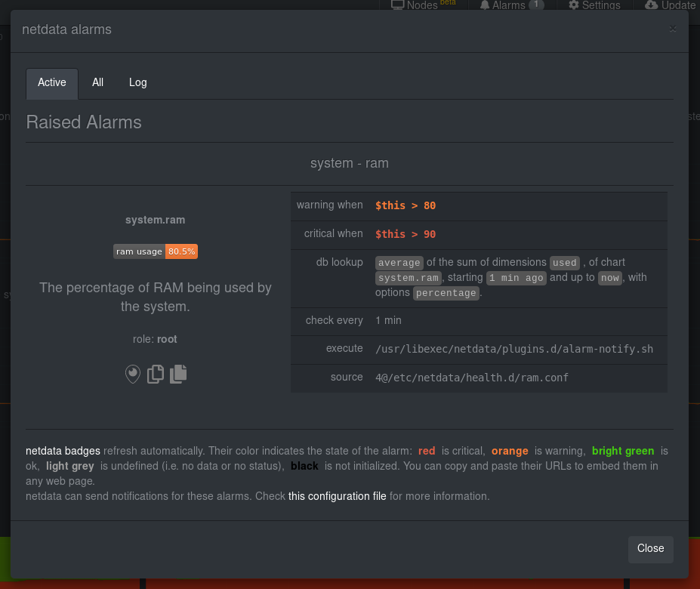Screen dimensions: 700x589
Task: Open the Nodes menu icon in top bar
Action: pyautogui.click(x=397, y=5)
